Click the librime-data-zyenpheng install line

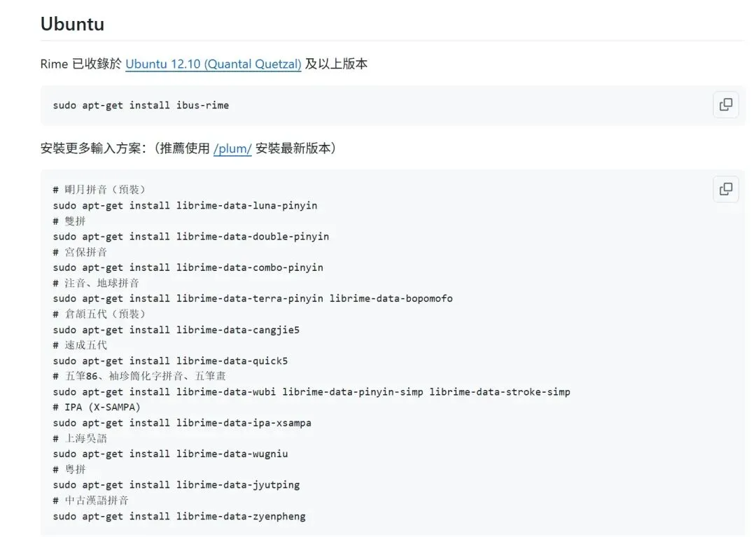point(179,516)
